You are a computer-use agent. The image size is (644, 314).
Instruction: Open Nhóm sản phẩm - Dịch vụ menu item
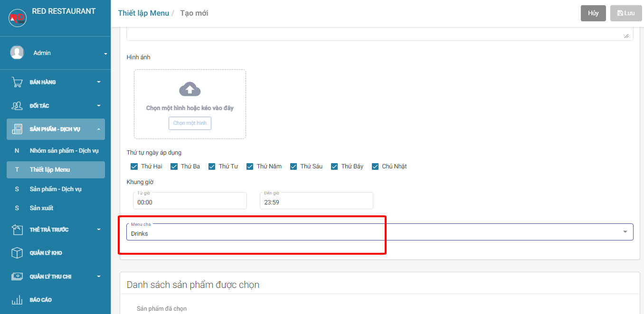pos(64,150)
